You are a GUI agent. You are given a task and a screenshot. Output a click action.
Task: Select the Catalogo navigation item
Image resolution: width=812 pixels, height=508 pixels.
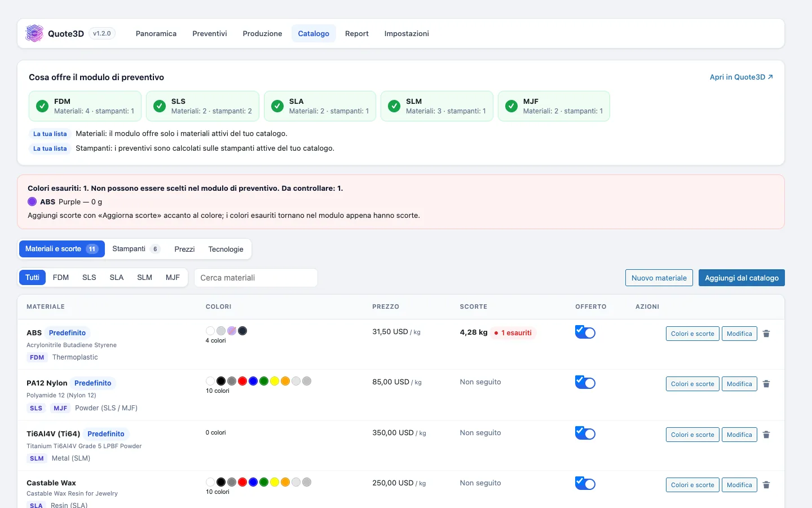coord(314,33)
